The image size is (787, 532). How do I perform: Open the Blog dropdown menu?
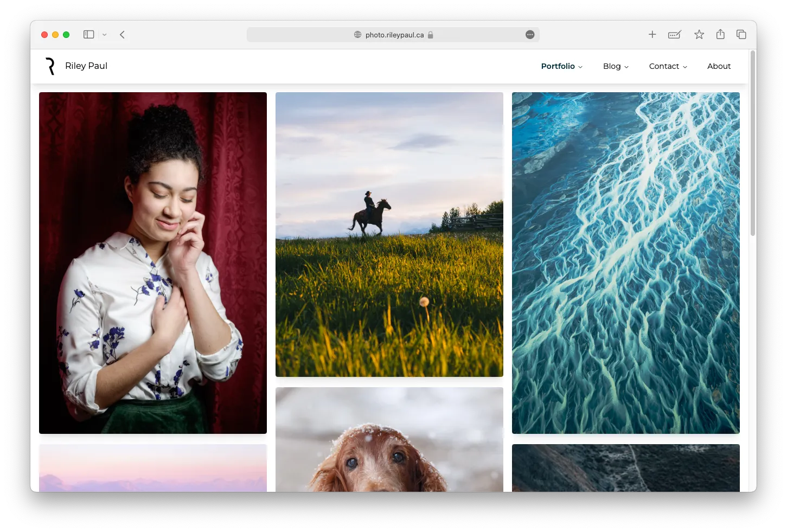626,66
